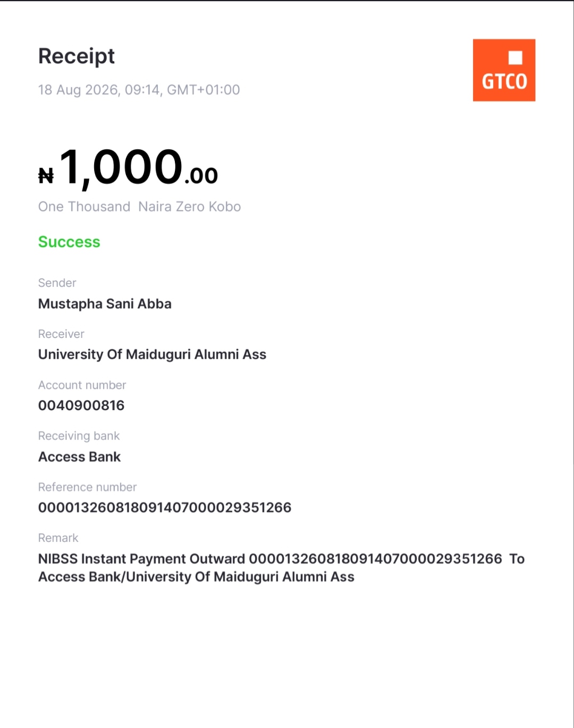Select the reference number value
Screen dimensions: 574x728
(165, 507)
